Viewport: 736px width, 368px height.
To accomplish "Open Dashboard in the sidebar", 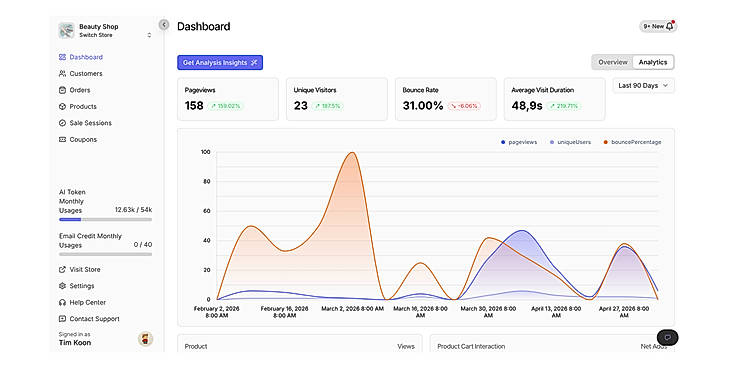I will pyautogui.click(x=86, y=57).
